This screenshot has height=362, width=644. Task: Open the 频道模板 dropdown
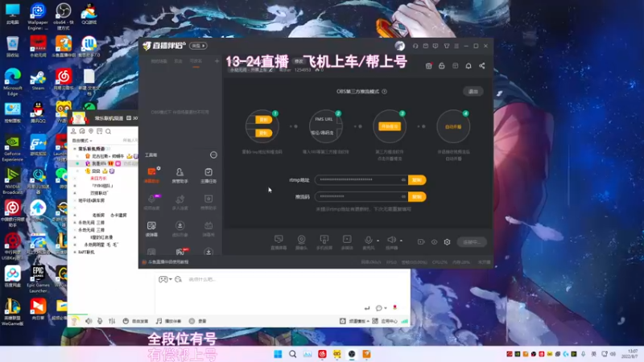click(x=354, y=321)
